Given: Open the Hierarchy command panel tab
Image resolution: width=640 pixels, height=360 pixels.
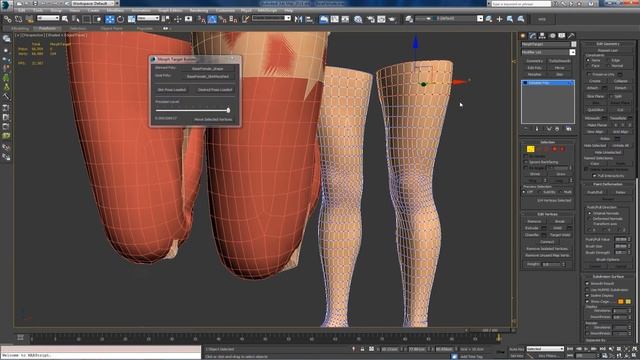Looking at the screenshot, I should (542, 36).
